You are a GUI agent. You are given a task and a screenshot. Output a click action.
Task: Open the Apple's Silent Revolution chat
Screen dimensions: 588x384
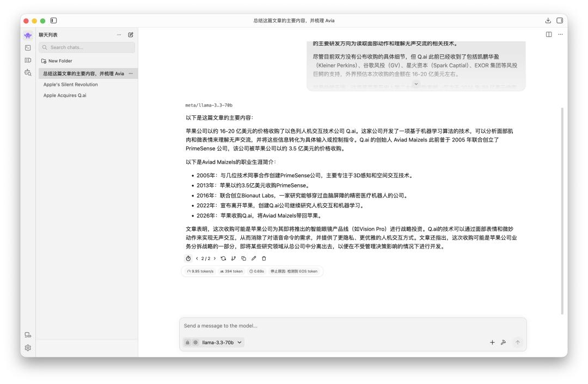point(71,85)
